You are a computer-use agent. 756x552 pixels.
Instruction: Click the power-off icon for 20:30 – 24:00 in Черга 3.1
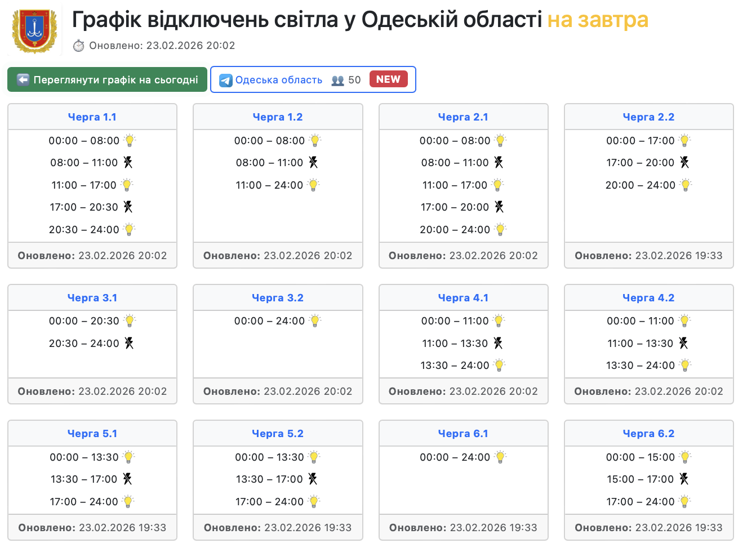[x=129, y=344]
